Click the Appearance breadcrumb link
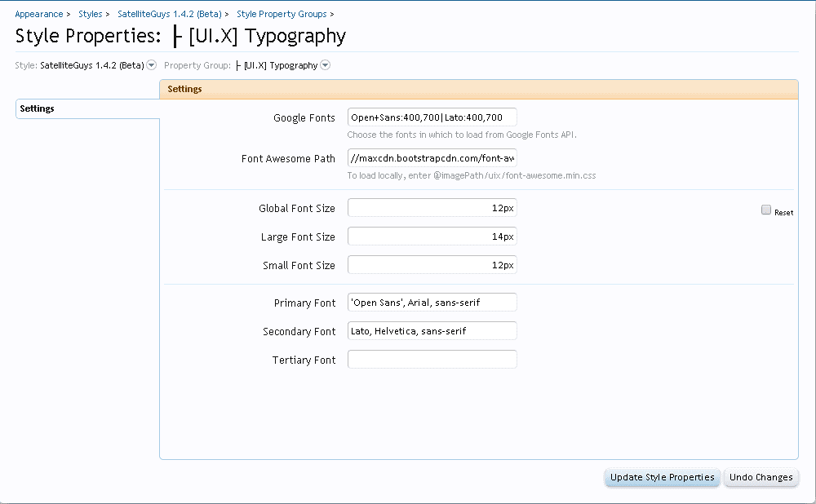816x504 pixels. (38, 14)
